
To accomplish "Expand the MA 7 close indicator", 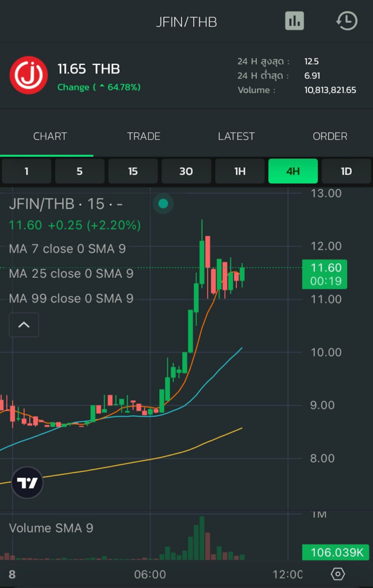I will click(67, 249).
